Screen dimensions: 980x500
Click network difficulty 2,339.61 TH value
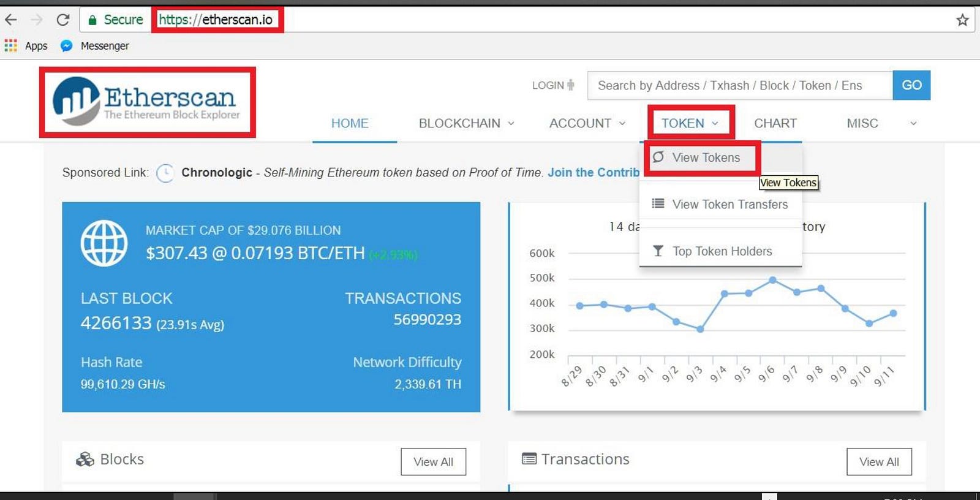click(428, 384)
